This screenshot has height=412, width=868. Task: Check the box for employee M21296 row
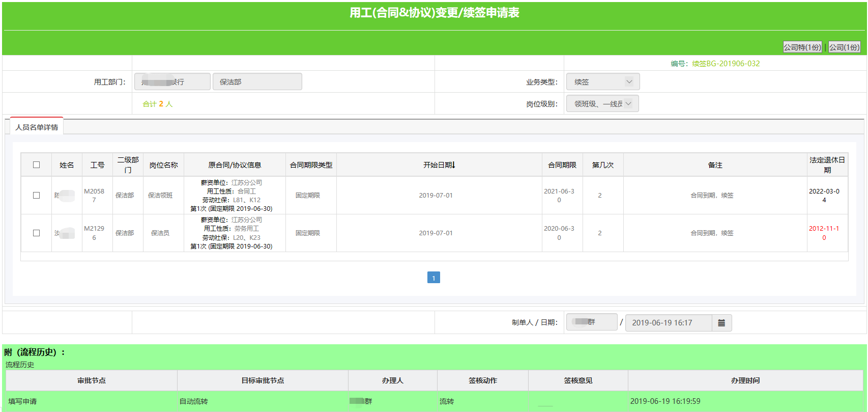[36, 233]
